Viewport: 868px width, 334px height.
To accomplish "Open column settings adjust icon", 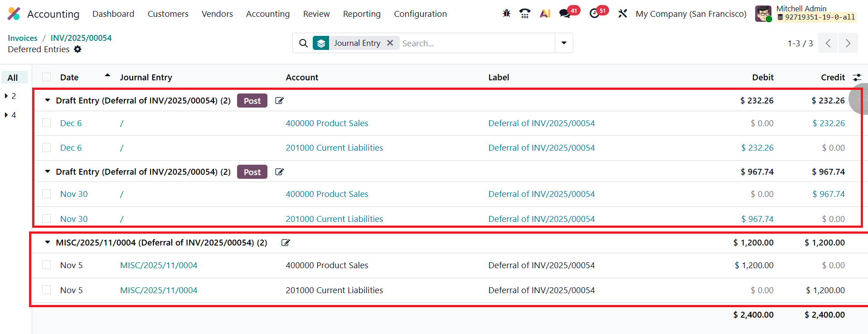I will (857, 78).
